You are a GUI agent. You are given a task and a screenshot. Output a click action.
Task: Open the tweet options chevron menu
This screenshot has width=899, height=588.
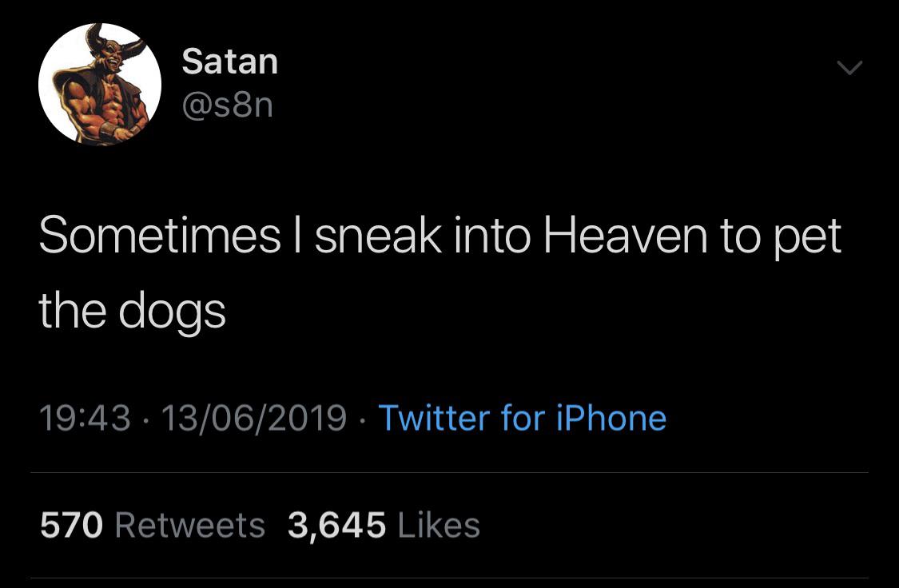(850, 70)
